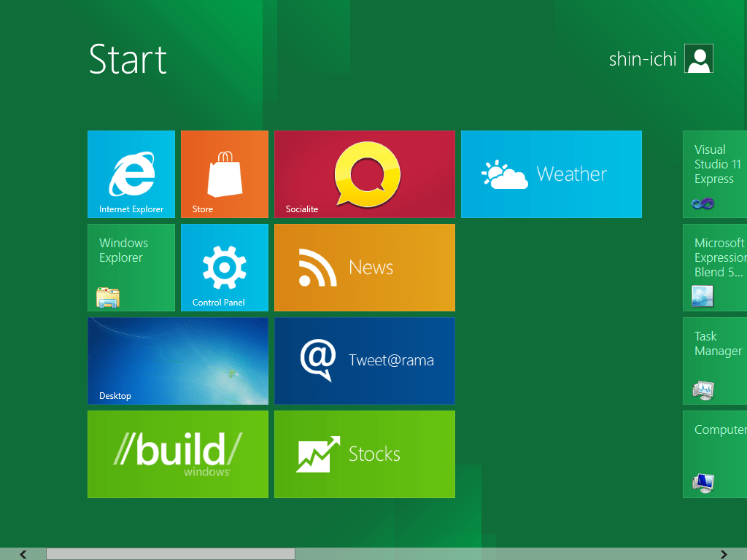Launch Control Panel
Viewport: 747px width, 560px height.
[224, 268]
